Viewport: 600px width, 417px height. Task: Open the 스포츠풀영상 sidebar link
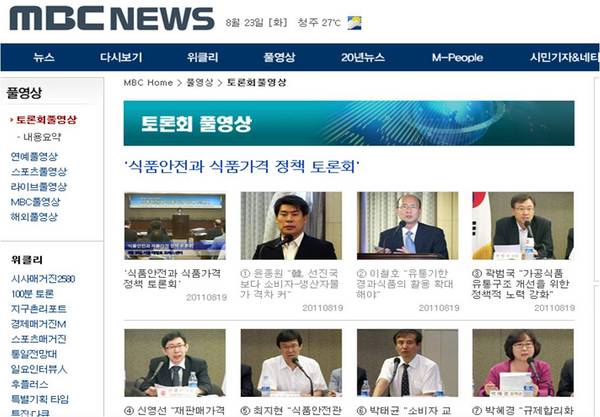pos(39,171)
